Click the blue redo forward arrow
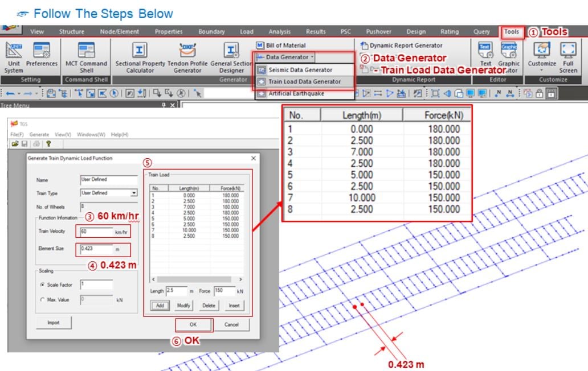Image resolution: width=588 pixels, height=371 pixels. [x=28, y=93]
